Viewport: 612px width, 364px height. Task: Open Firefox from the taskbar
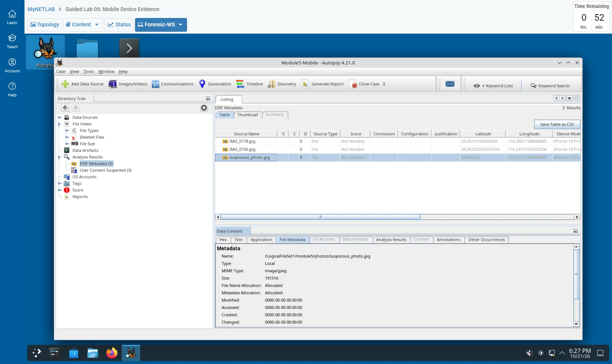[112, 353]
